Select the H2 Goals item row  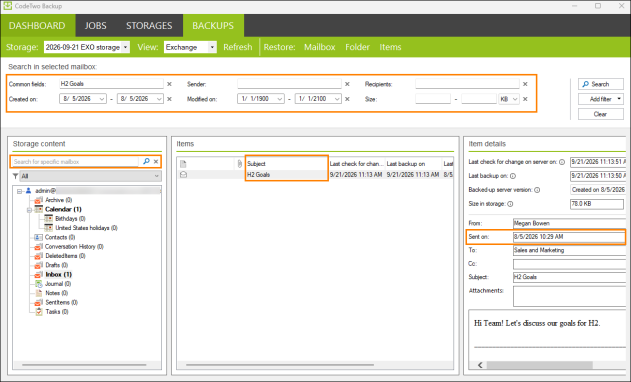coord(315,175)
